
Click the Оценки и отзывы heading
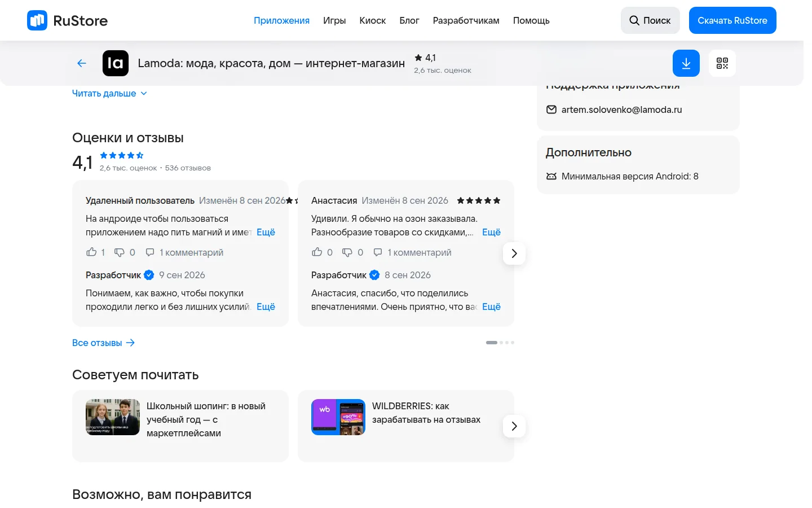click(128, 138)
